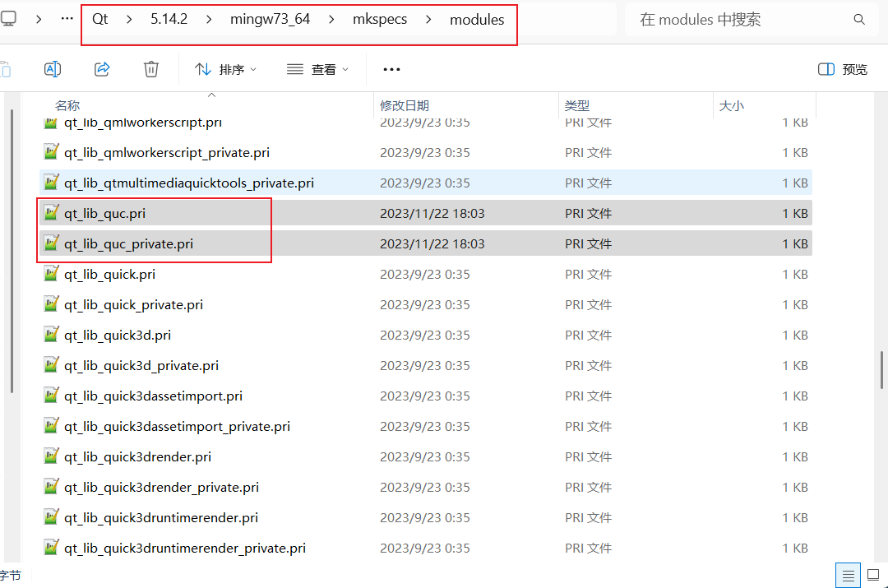Click the search magnifier icon
This screenshot has width=888, height=588.
(x=859, y=20)
